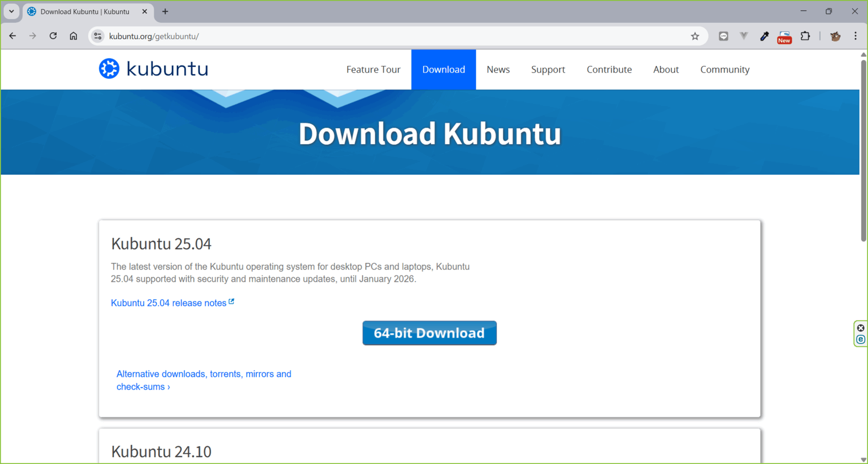The height and width of the screenshot is (464, 868).
Task: Open the Community navigation entry
Action: (725, 69)
